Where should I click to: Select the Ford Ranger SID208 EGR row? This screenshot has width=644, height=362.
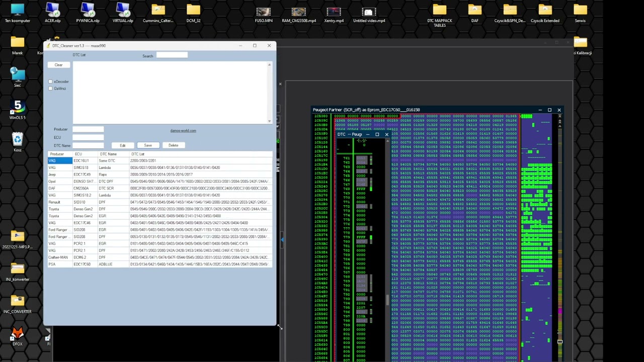160,230
